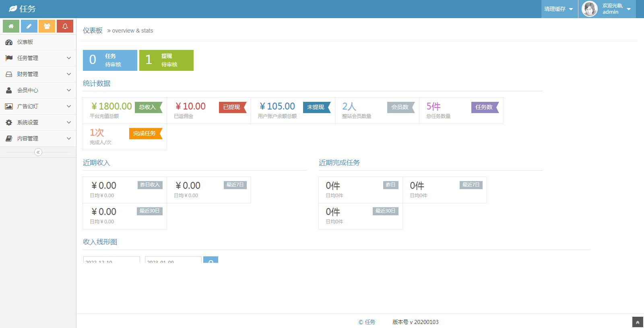Click the flag icon beside 任务管理

click(9, 58)
